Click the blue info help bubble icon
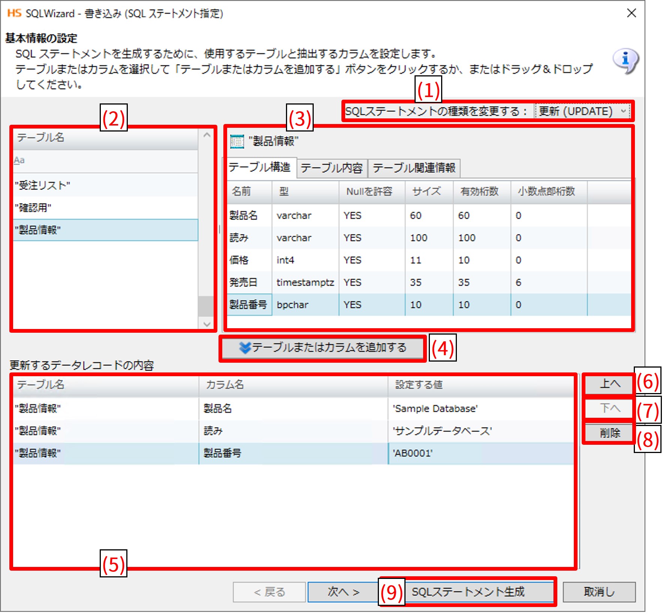Screen dimensions: 672x616 pos(625,61)
